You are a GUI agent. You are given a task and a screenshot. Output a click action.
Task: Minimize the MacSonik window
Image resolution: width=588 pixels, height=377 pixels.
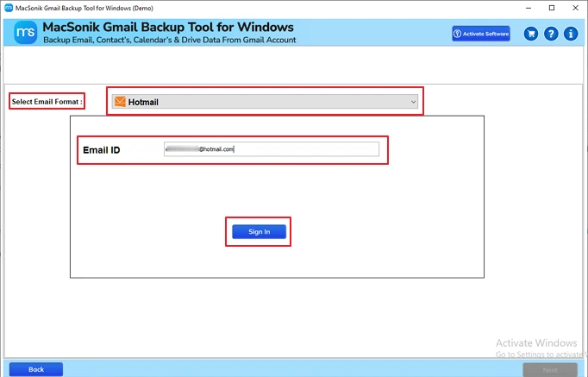[x=529, y=8]
